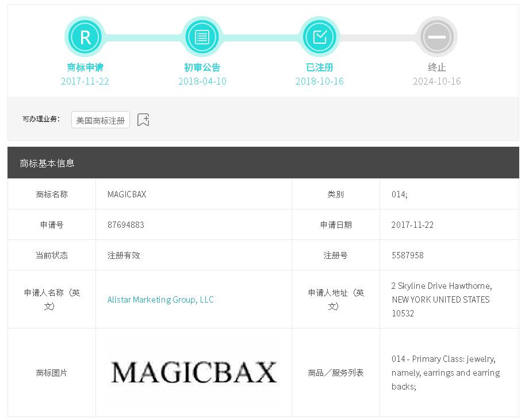The height and width of the screenshot is (420, 525).
Task: Click the goods list jewelry earrings description
Action: pos(445,373)
